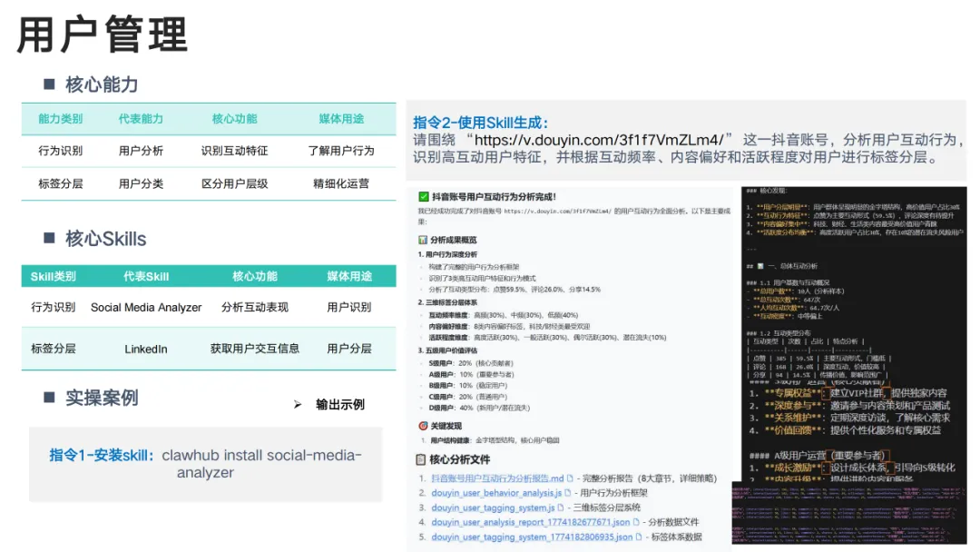
Task: Click the 用户管理 slide title
Action: 103,35
